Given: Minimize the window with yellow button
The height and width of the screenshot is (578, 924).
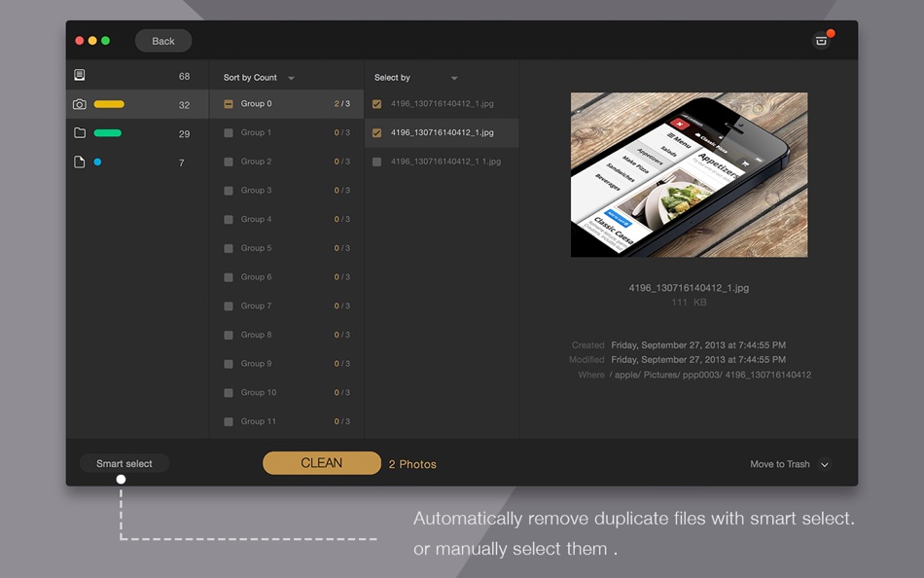Looking at the screenshot, I should click(92, 41).
